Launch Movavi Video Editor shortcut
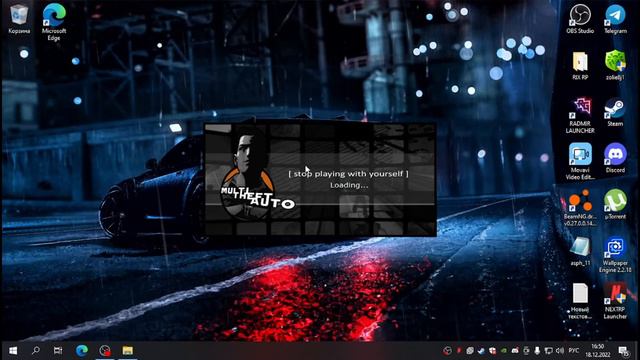Screen dimensions: 640x360 point(580,162)
